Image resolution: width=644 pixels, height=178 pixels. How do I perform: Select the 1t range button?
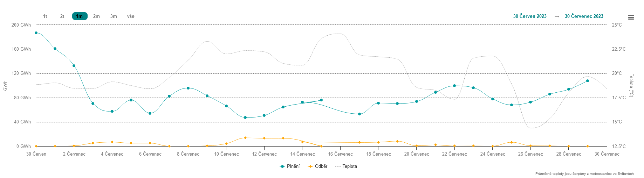[45, 16]
